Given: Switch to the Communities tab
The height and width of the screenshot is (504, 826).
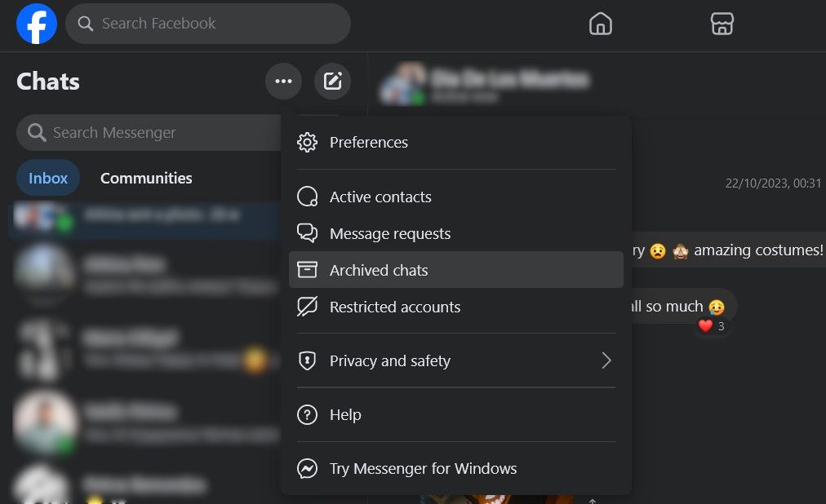Looking at the screenshot, I should click(x=145, y=178).
